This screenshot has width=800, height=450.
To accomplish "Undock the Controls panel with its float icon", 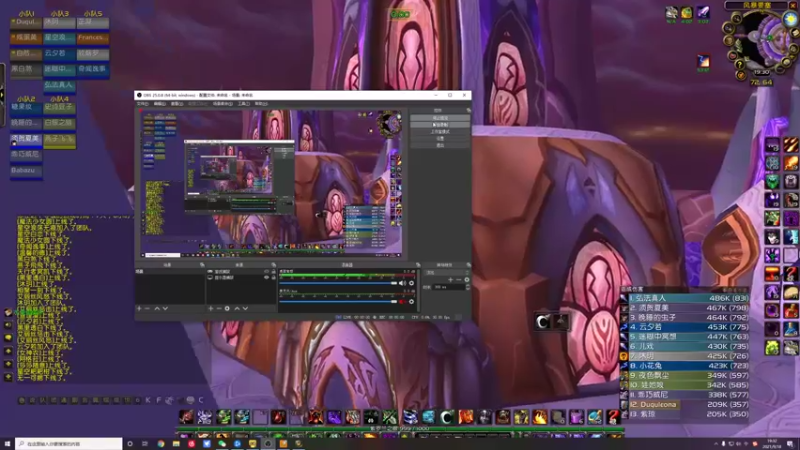I will tap(468, 110).
